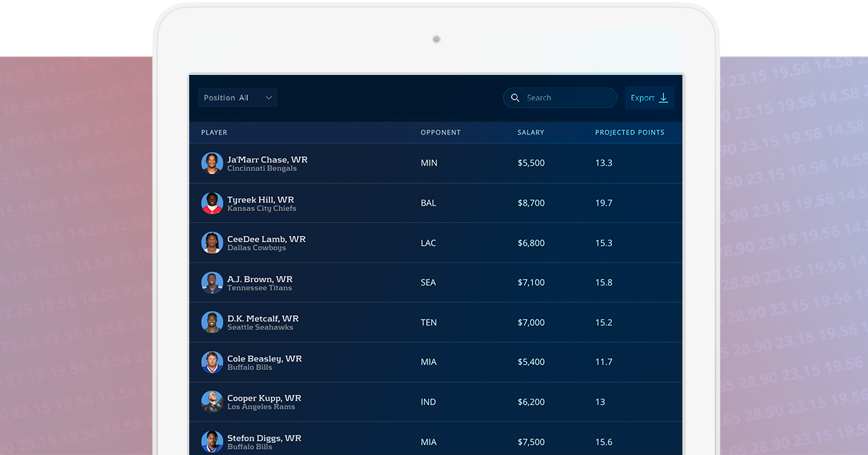The image size is (868, 455).
Task: Click the Kansas City Chiefs team label
Action: (261, 209)
